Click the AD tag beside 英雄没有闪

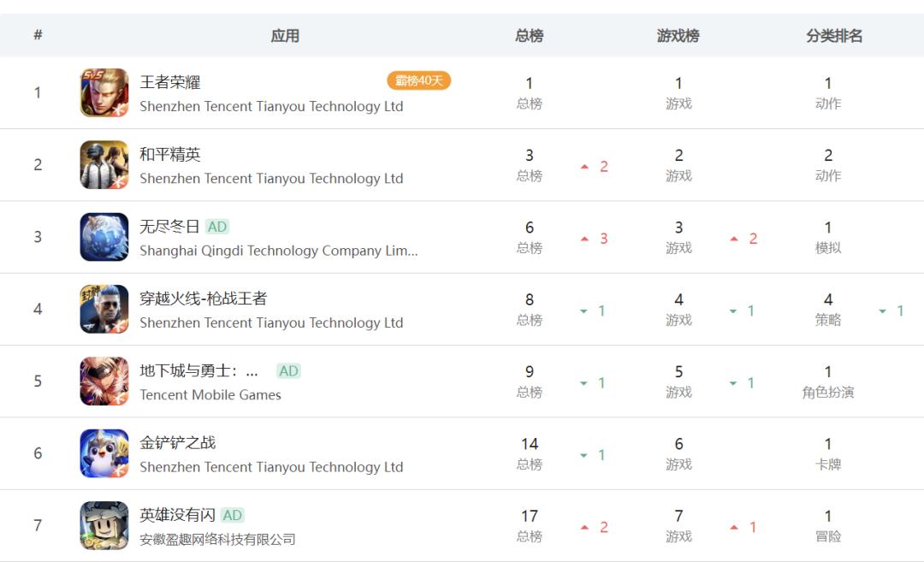(232, 516)
